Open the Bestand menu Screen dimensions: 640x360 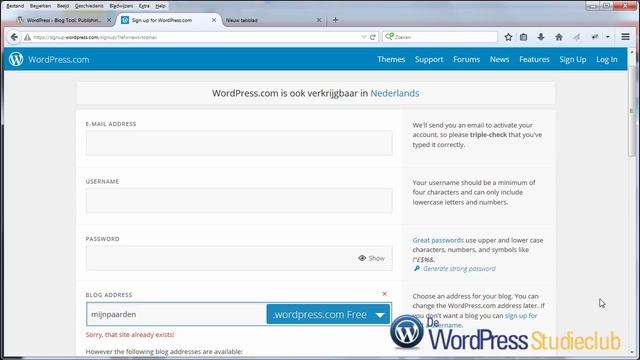(x=15, y=6)
